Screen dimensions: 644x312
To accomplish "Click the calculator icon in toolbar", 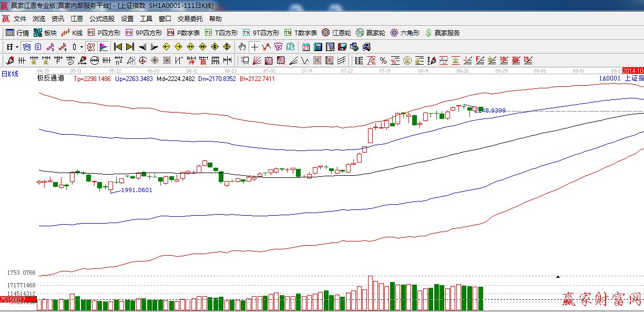I will [318, 47].
